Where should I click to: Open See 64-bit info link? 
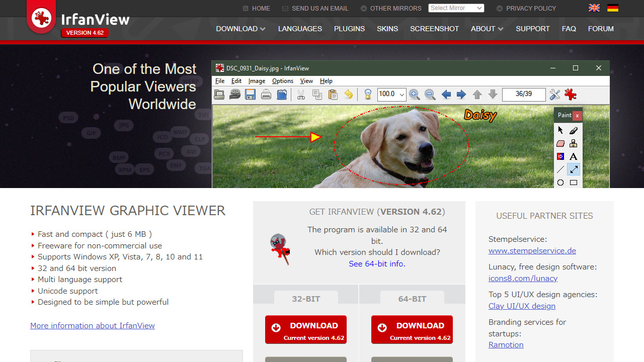[377, 263]
